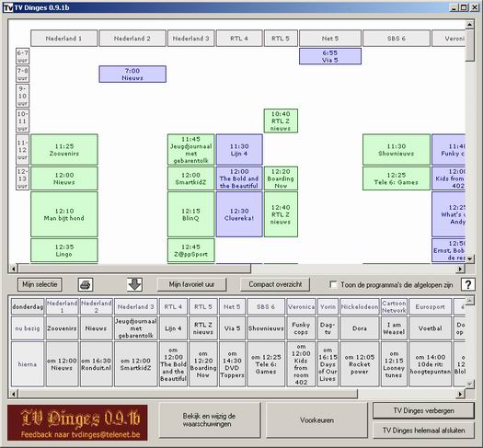The image size is (483, 448).
Task: Click 'om 16:30 Ronduit.nl' upcoming cell
Action: [x=96, y=364]
